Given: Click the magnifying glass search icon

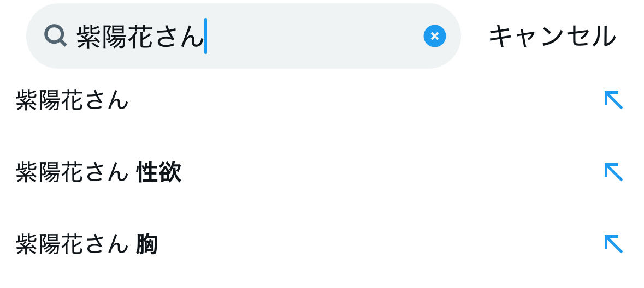Looking at the screenshot, I should [x=55, y=37].
